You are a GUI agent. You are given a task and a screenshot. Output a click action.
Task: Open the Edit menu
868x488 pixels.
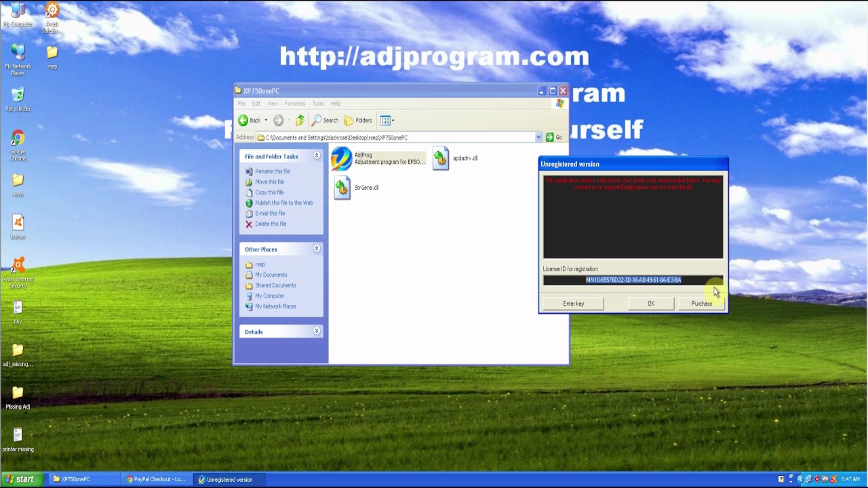pyautogui.click(x=256, y=104)
